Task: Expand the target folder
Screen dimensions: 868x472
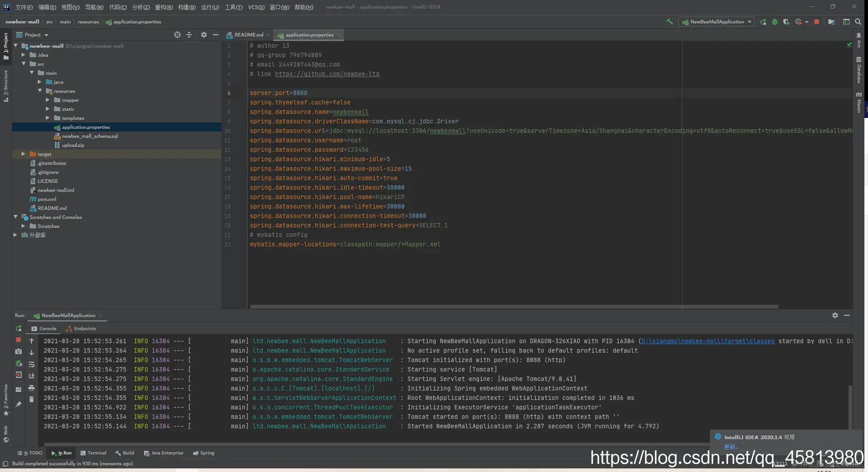Action: click(23, 154)
